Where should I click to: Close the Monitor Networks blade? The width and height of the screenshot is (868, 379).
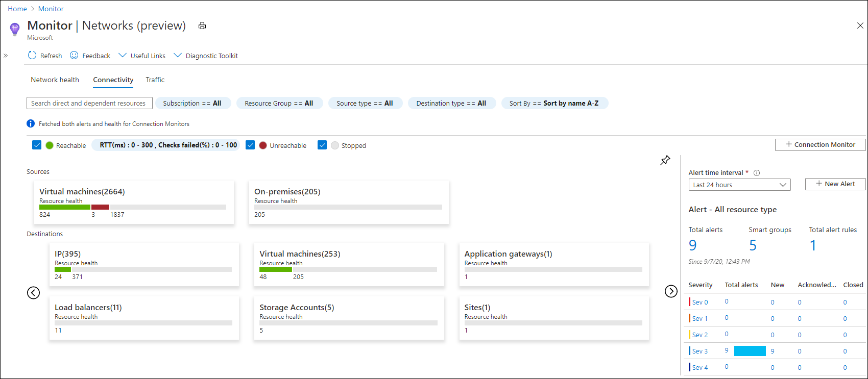point(860,26)
